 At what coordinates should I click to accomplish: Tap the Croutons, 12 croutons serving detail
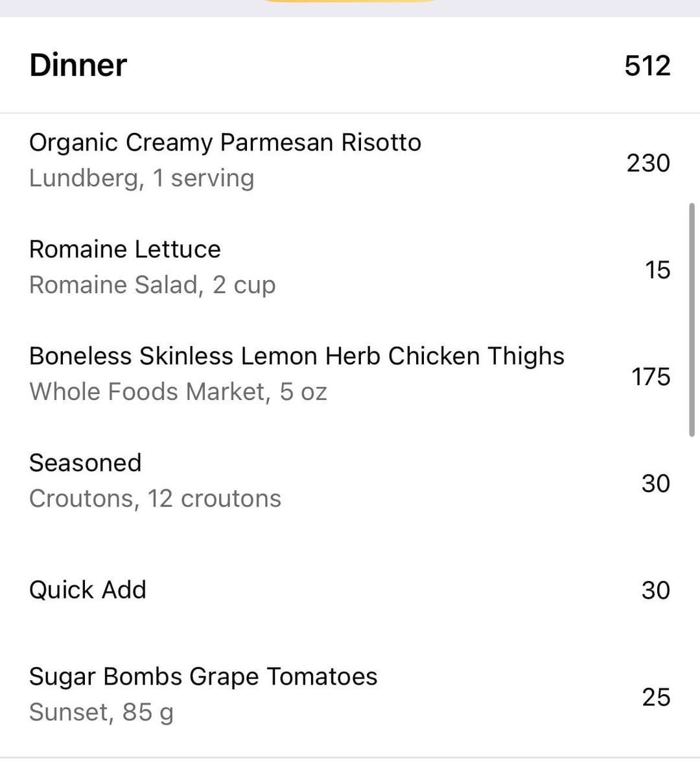coord(155,499)
